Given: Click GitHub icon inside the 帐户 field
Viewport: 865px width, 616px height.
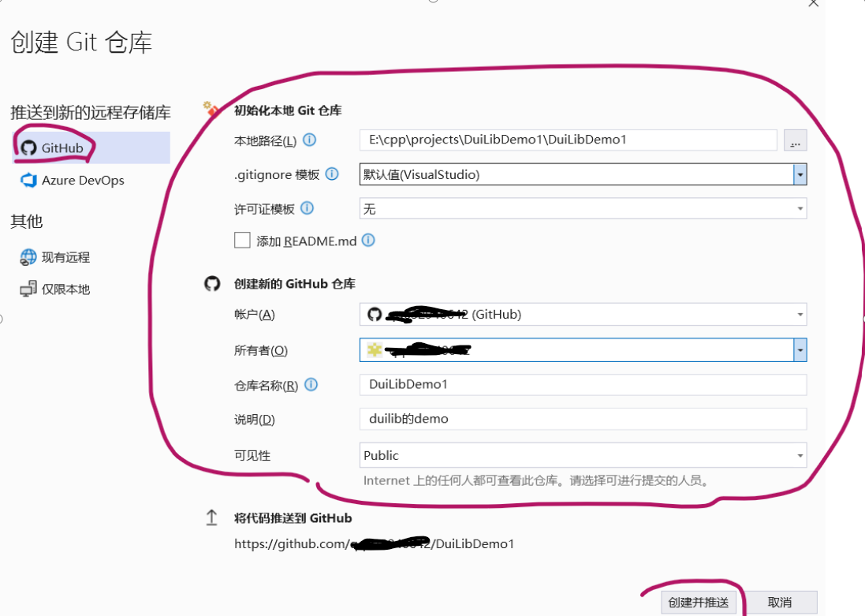Looking at the screenshot, I should tap(375, 315).
